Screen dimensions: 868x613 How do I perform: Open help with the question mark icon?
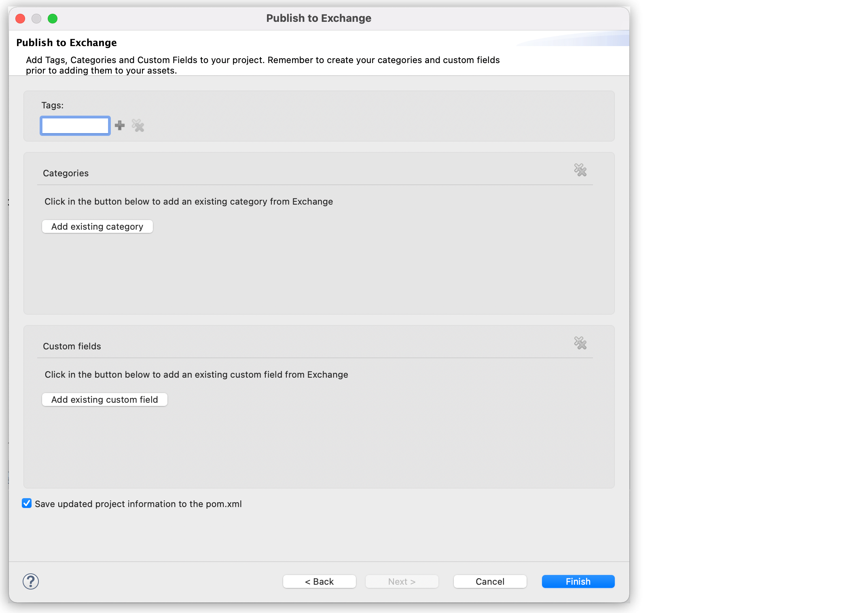point(31,581)
